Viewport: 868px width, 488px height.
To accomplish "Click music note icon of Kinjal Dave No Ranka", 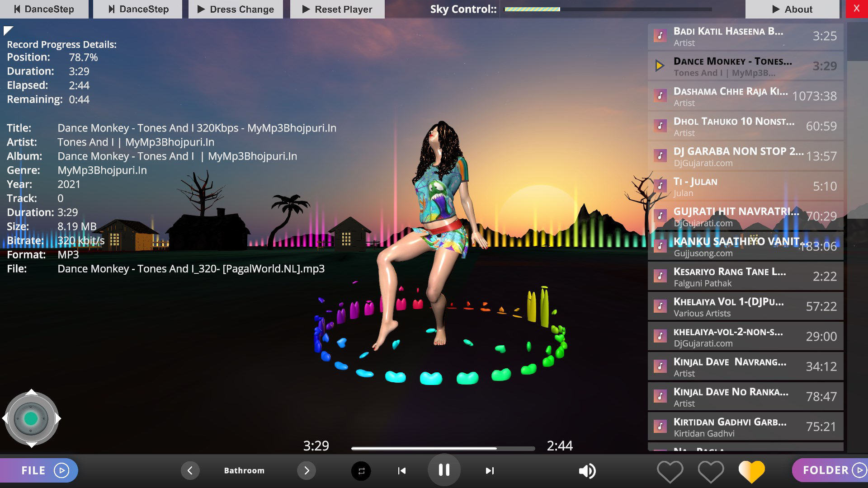I will 660,396.
